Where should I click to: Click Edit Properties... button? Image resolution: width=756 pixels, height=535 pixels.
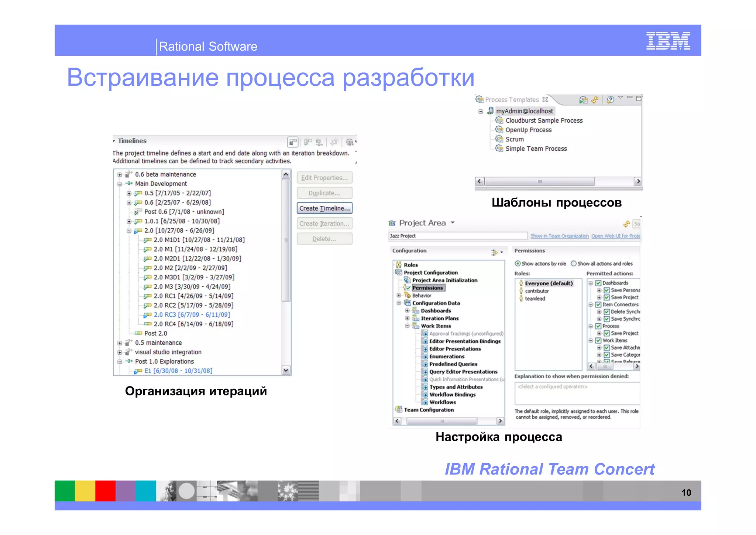click(324, 178)
